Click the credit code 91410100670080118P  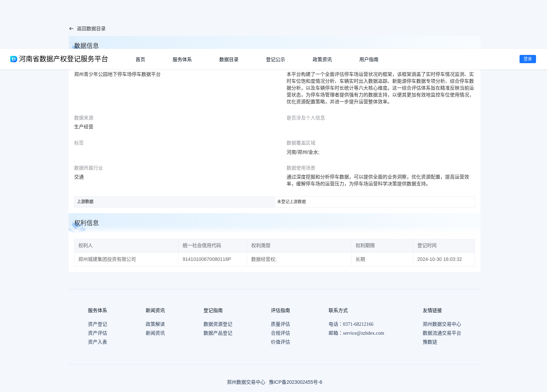click(207, 259)
